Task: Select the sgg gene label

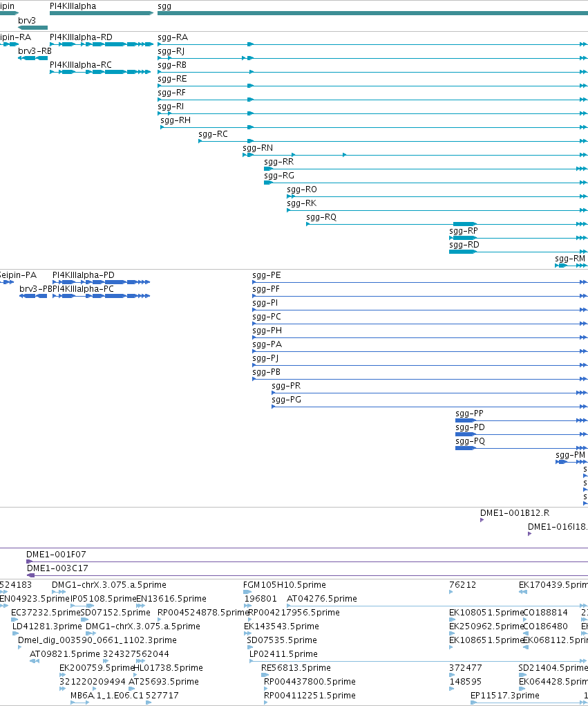Action: pyautogui.click(x=164, y=6)
